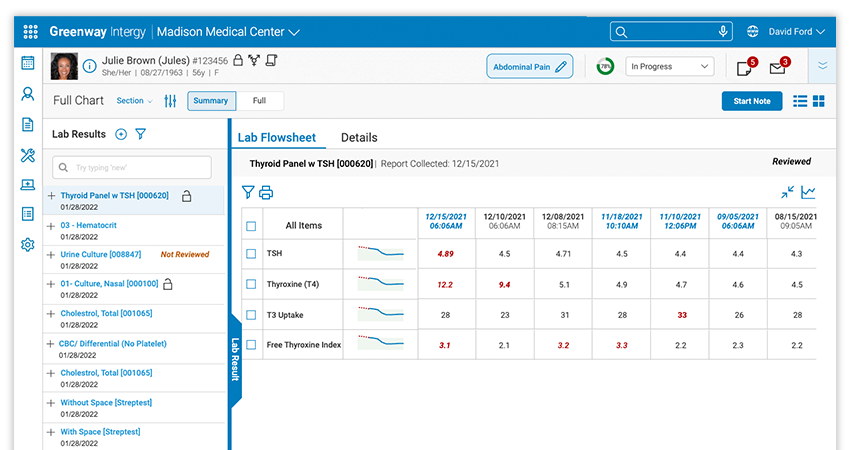Tick the T3 Uptake checkbox
This screenshot has height=450, width=850.
tap(251, 315)
